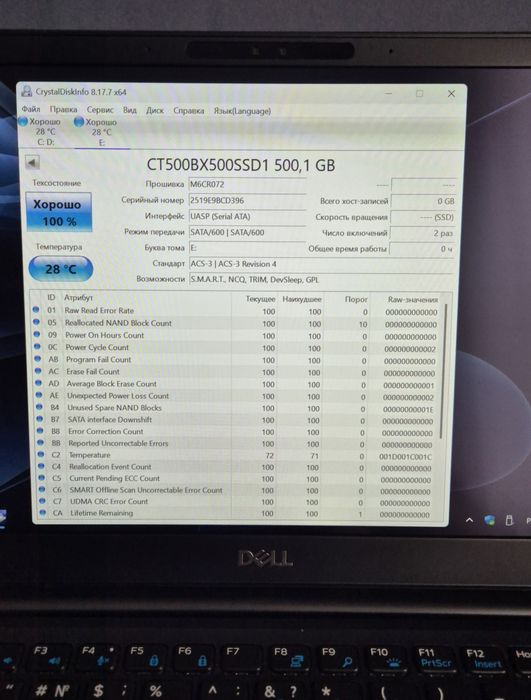Image resolution: width=531 pixels, height=700 pixels.
Task: Select the Average Block Erase Count row
Action: [x=237, y=384]
